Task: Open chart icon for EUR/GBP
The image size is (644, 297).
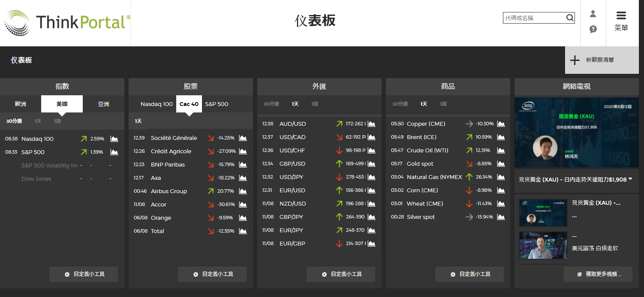Action: coord(371,243)
